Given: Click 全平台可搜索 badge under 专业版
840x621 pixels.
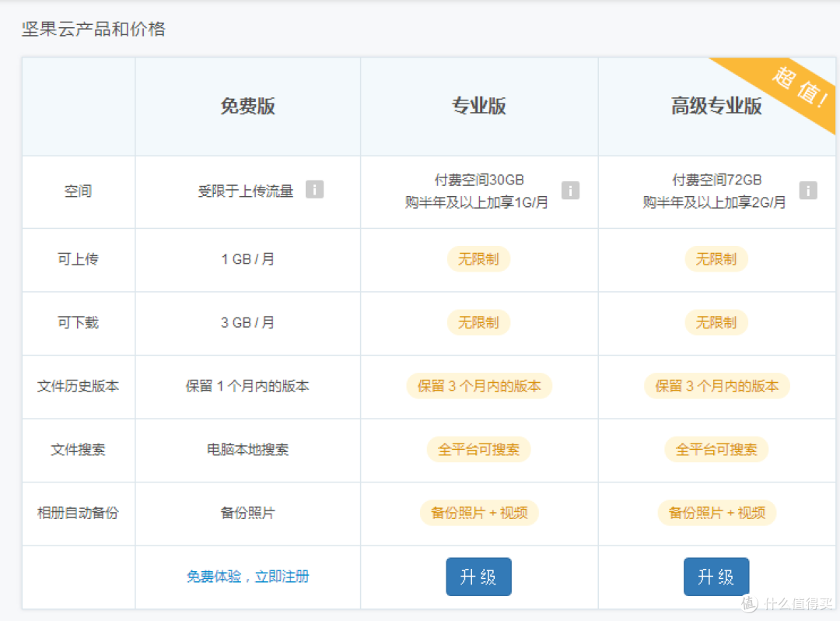Looking at the screenshot, I should 478,450.
